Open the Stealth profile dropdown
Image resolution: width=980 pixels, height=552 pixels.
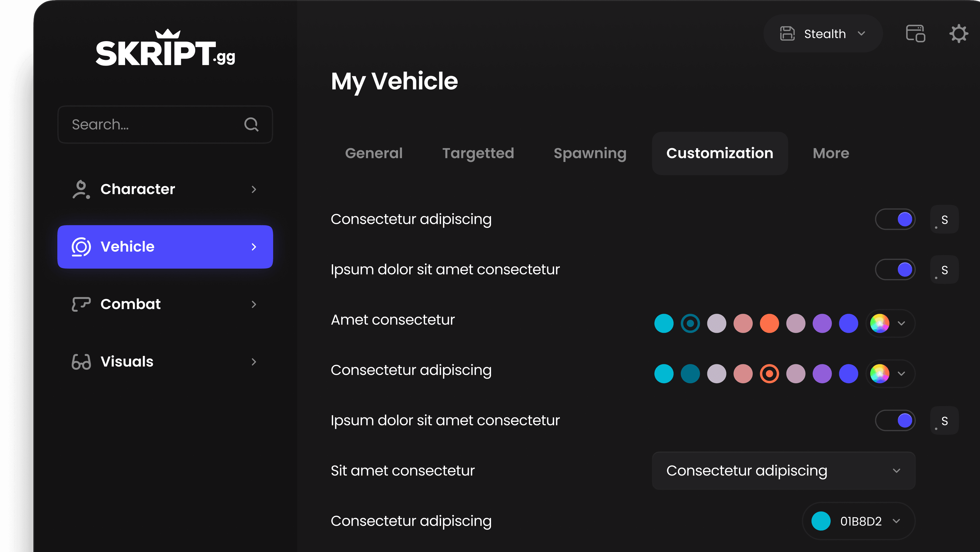click(x=823, y=34)
